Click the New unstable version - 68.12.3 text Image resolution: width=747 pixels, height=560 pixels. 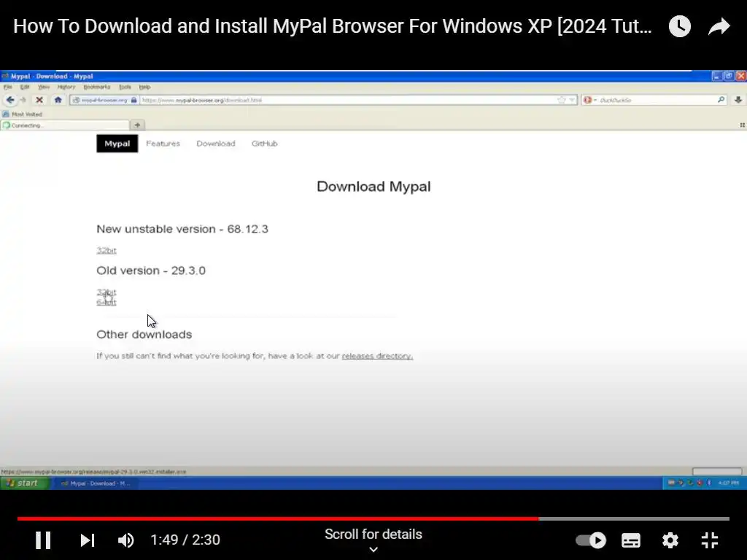pyautogui.click(x=182, y=229)
